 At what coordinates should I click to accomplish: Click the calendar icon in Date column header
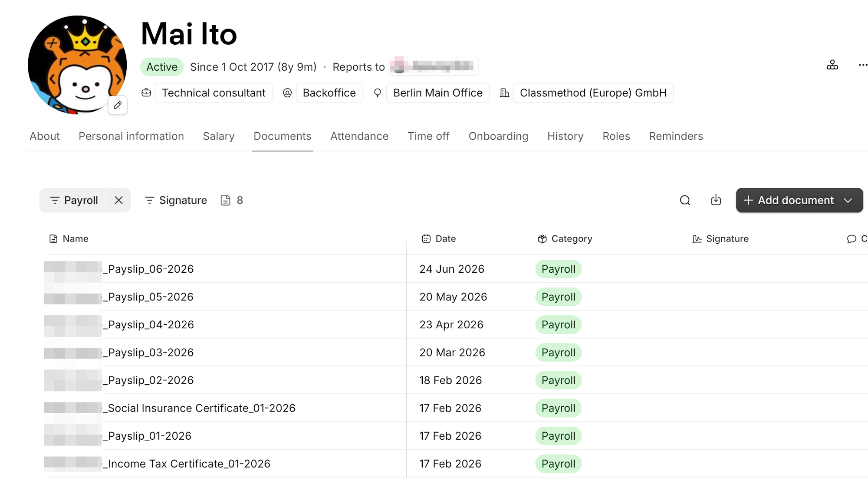(x=426, y=239)
